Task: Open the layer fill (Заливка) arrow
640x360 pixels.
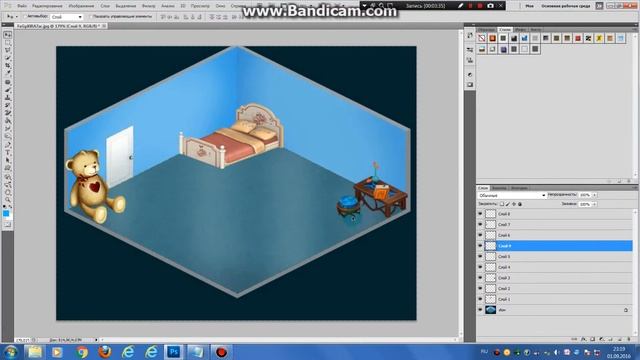Action: tap(594, 204)
